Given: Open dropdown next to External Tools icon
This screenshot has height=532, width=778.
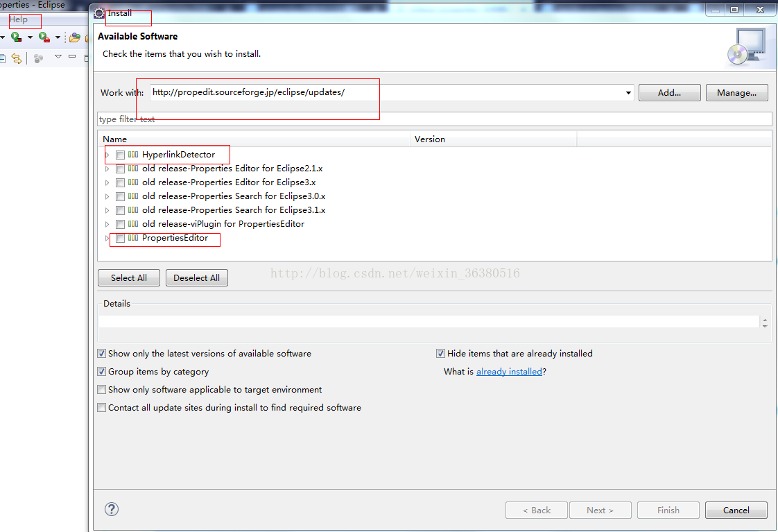Looking at the screenshot, I should [x=58, y=37].
